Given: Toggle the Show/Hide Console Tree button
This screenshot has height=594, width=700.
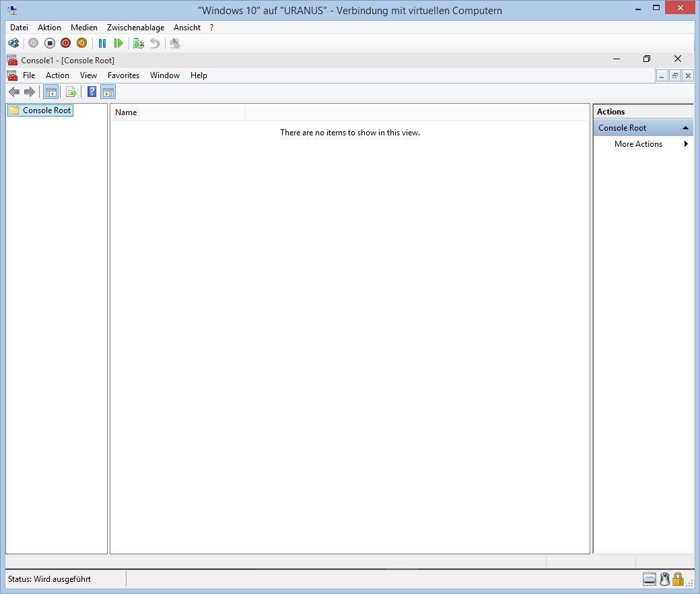Looking at the screenshot, I should pyautogui.click(x=50, y=92).
